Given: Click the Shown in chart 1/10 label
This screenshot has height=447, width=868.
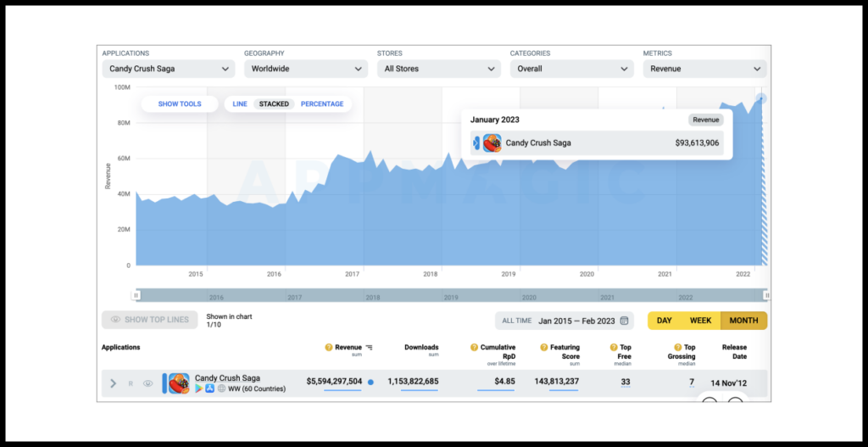Looking at the screenshot, I should (x=229, y=320).
